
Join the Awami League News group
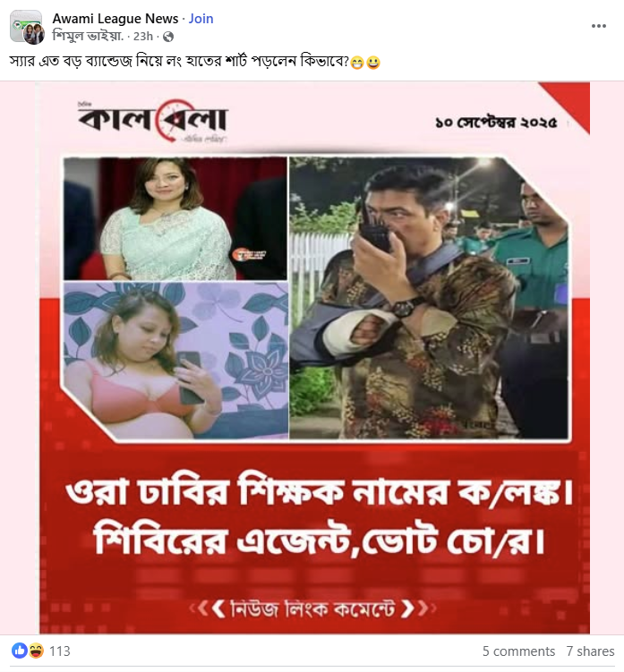[x=201, y=19]
